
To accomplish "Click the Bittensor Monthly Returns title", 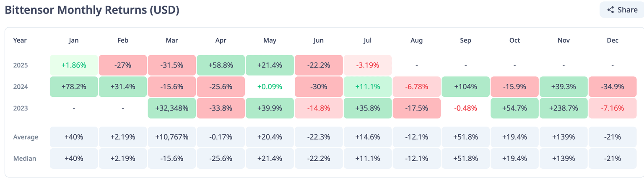I will pyautogui.click(x=92, y=10).
